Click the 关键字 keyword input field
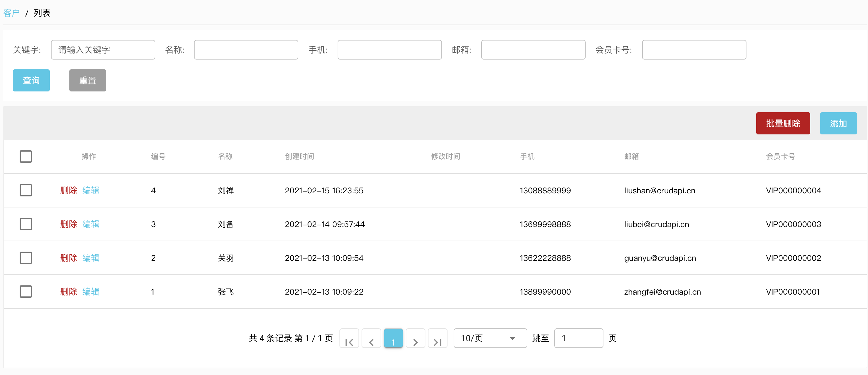Image resolution: width=868 pixels, height=375 pixels. click(x=103, y=49)
